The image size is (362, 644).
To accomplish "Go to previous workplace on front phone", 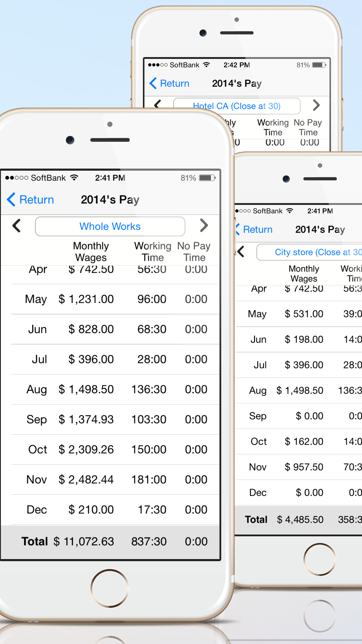I will click(17, 226).
